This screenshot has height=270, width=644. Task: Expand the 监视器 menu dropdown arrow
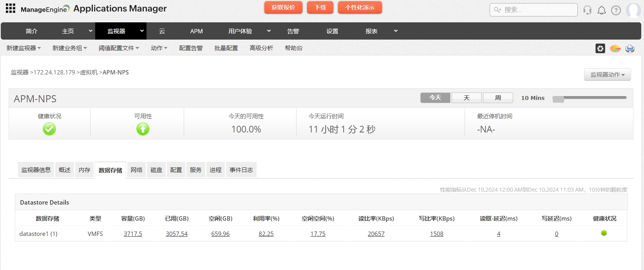(142, 31)
